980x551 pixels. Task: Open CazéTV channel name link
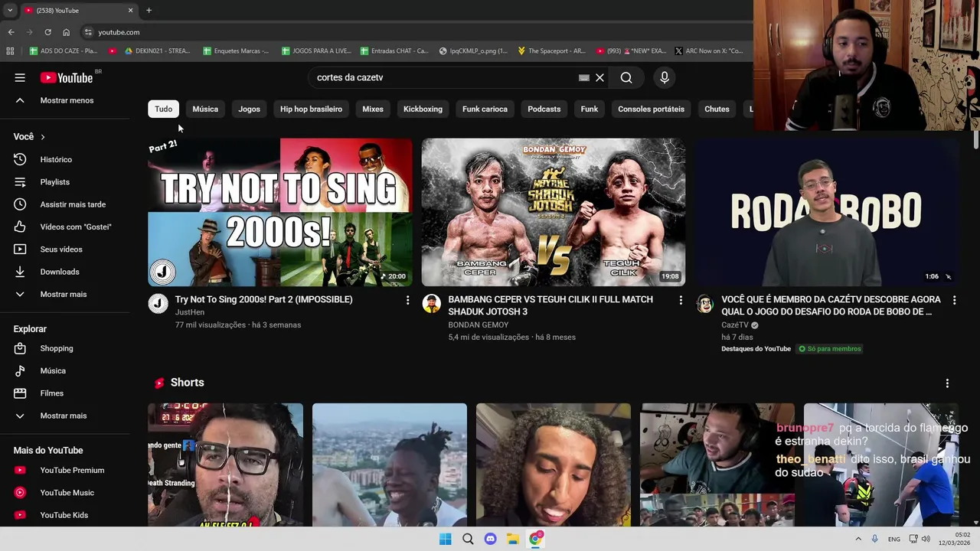coord(735,325)
